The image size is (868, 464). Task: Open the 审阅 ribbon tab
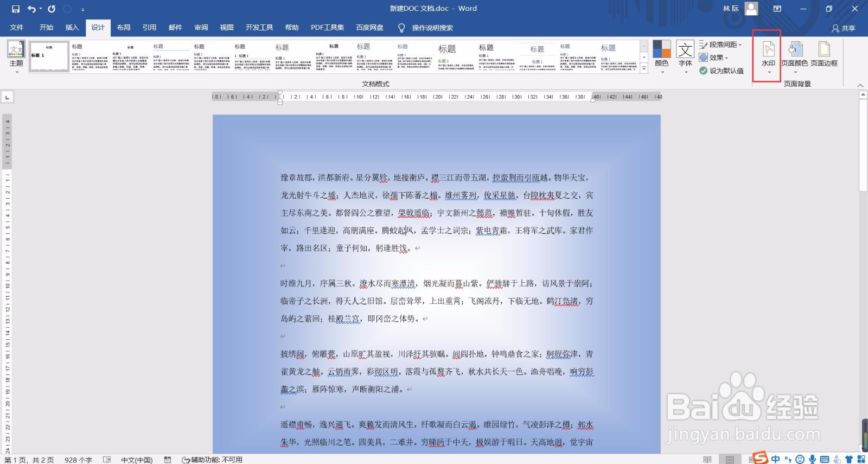(x=201, y=28)
